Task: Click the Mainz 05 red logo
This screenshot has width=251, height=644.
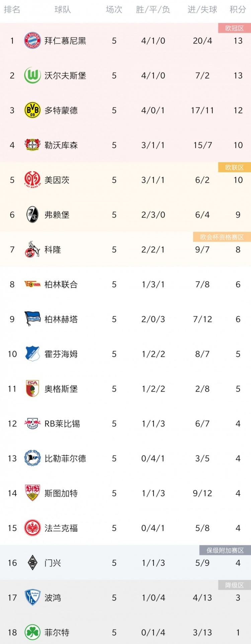Action: [32, 180]
